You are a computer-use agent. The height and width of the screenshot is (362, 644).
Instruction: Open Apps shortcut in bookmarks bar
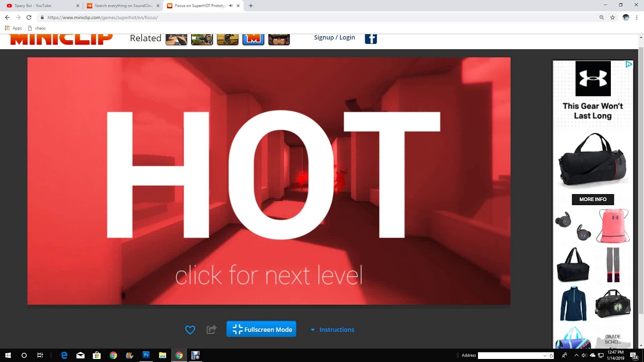coord(14,28)
